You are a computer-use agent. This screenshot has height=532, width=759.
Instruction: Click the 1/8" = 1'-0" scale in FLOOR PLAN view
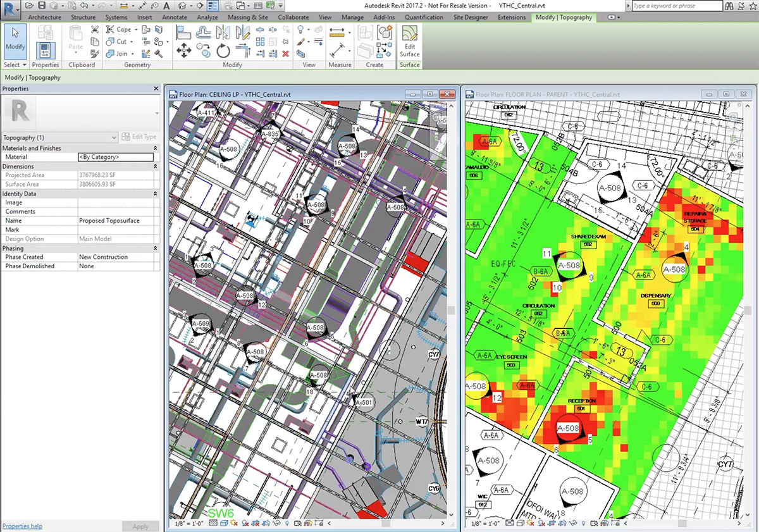(484, 524)
